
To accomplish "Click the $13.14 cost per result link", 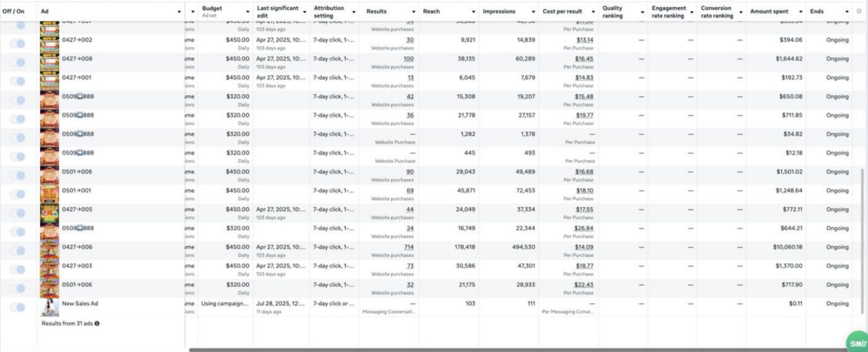I will [x=584, y=40].
